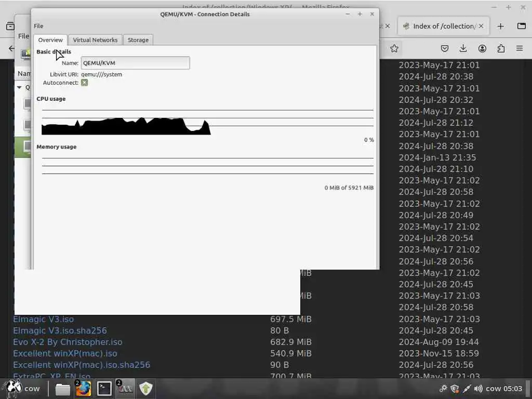Click the security shield tray icon
Viewport: 532px width, 399px height.
point(455,389)
